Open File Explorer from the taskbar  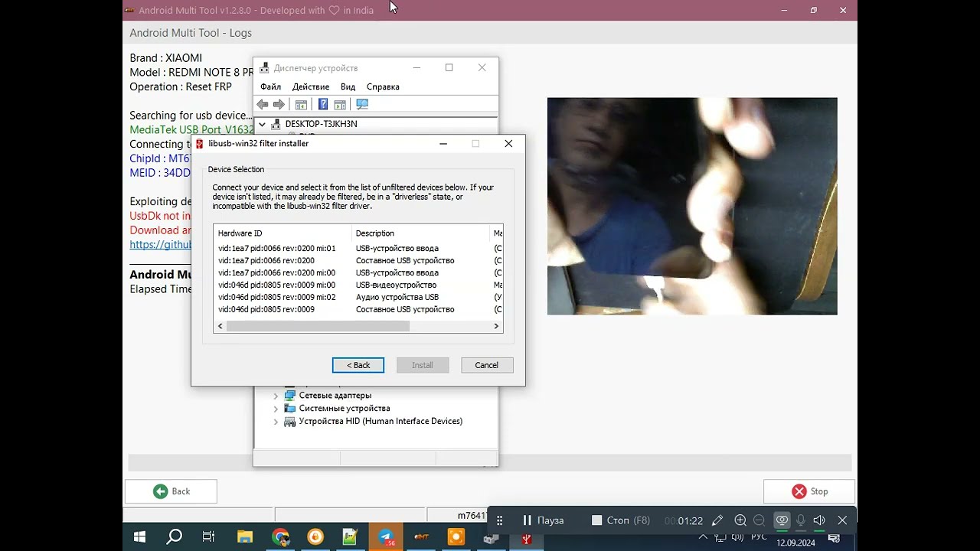pos(244,537)
